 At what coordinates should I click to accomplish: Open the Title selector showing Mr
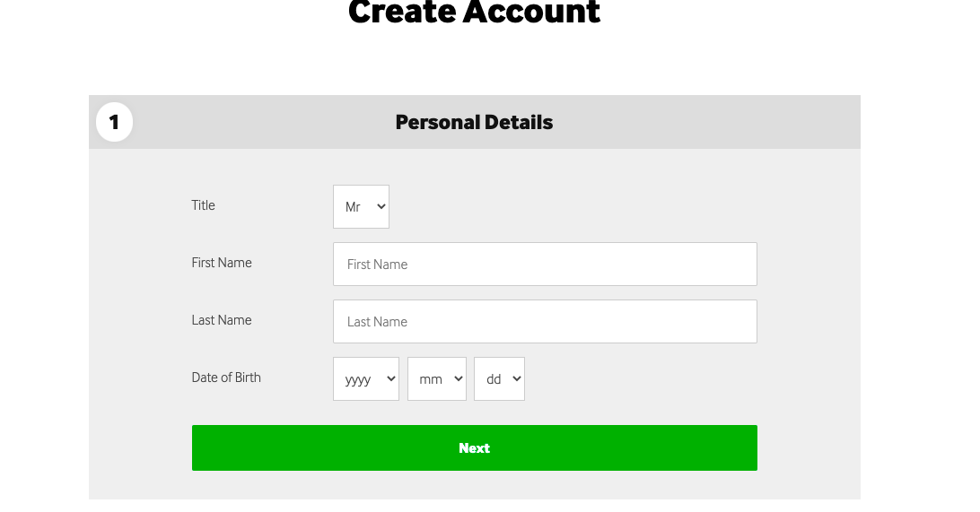[362, 206]
